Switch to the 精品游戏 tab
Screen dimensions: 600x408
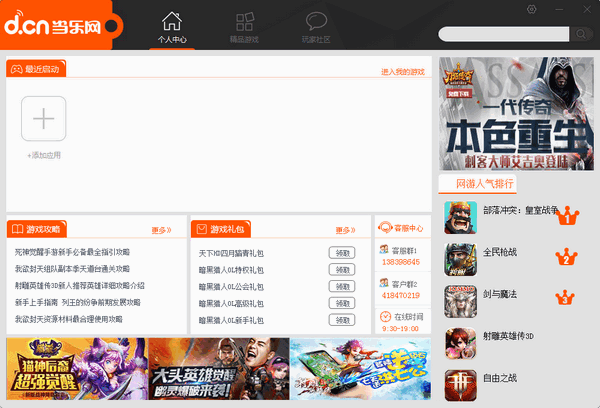click(x=244, y=28)
